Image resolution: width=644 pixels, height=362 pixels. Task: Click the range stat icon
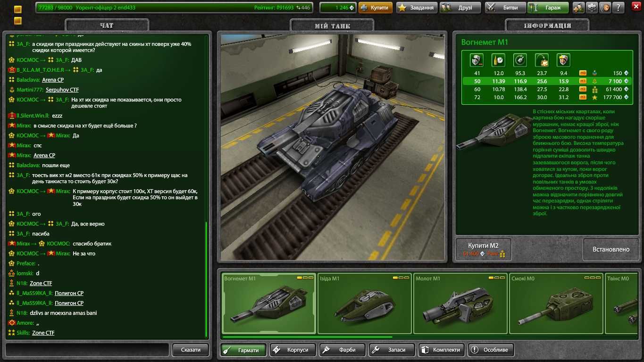coord(542,60)
